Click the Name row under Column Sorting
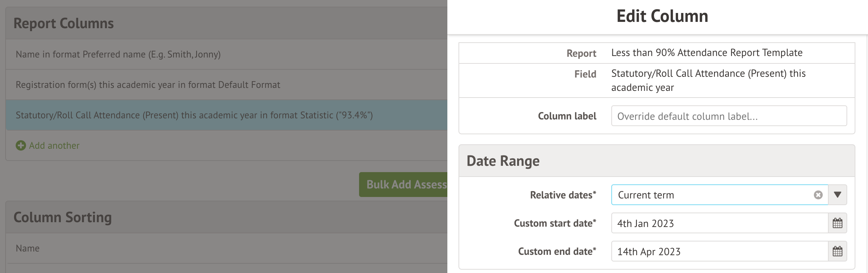868x273 pixels. click(27, 249)
